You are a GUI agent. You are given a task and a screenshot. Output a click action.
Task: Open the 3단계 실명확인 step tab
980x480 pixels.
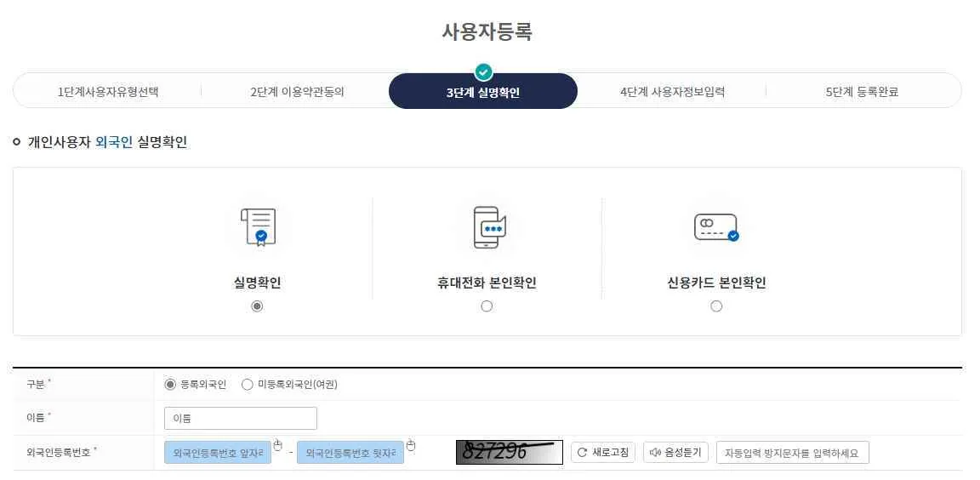(483, 91)
